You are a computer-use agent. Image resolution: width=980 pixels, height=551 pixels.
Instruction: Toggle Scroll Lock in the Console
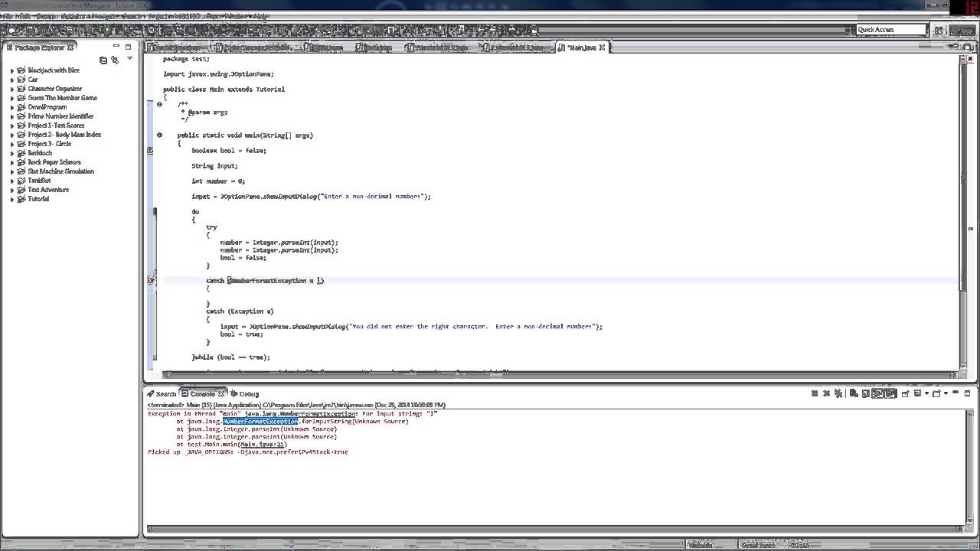point(866,393)
